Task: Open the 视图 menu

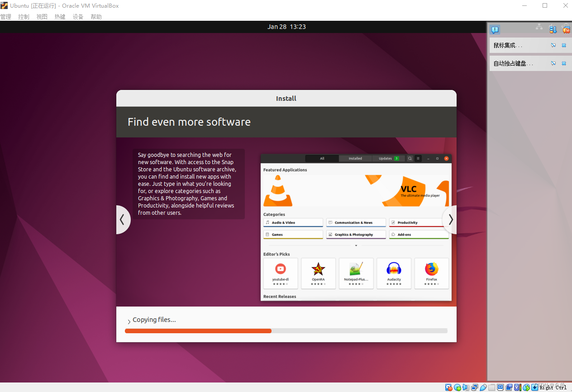Action: [42, 17]
